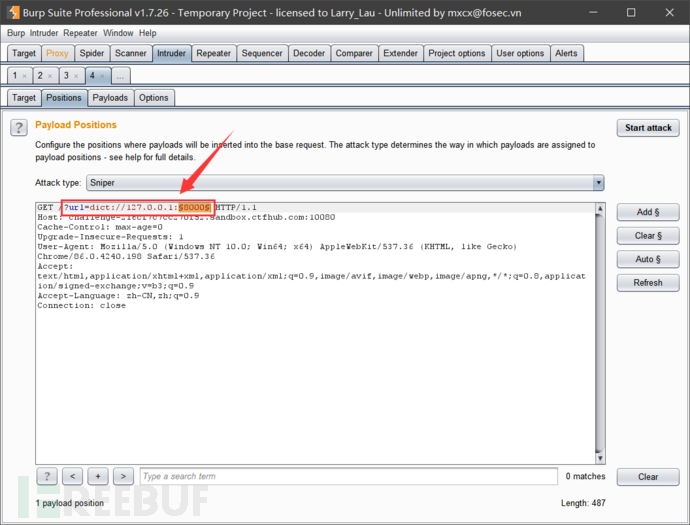
Task: Click the Refresh button
Action: pos(647,283)
